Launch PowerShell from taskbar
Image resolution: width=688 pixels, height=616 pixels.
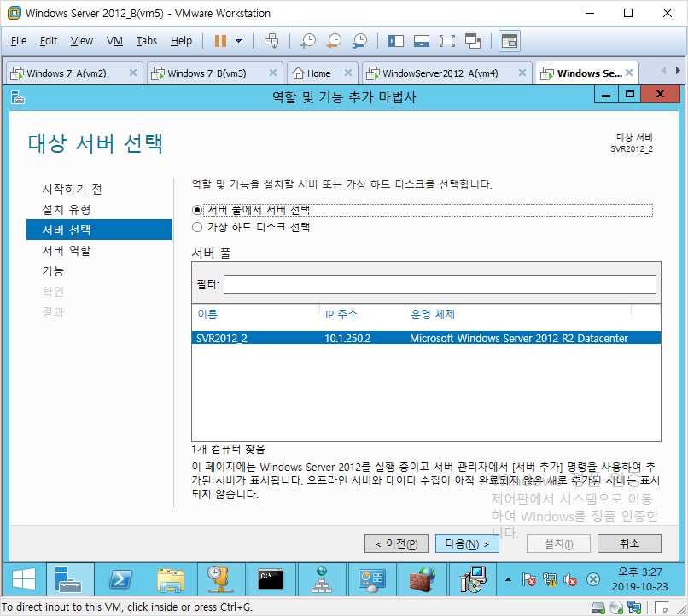pos(120,579)
